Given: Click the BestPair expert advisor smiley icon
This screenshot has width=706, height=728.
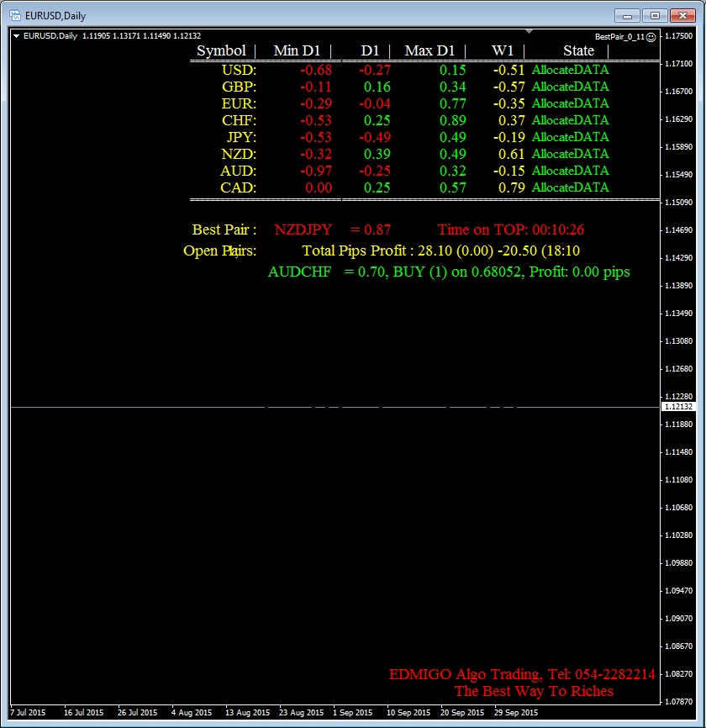Looking at the screenshot, I should click(651, 37).
